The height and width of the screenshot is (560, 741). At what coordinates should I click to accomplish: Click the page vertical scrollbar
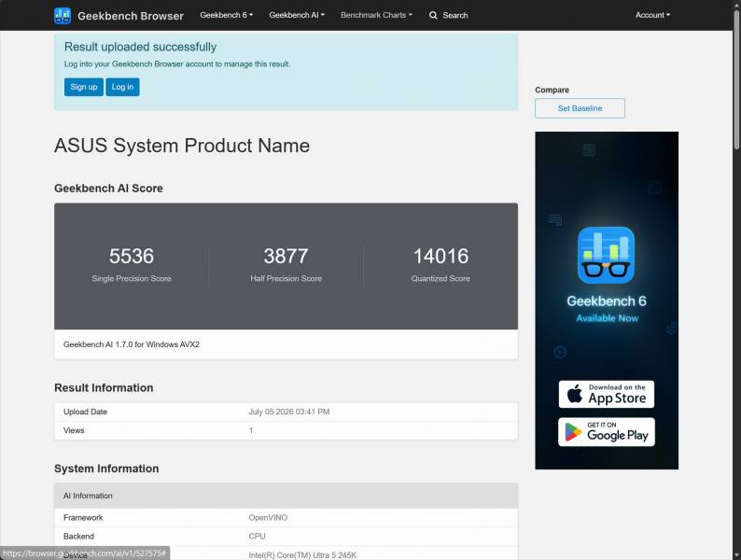coord(736,280)
